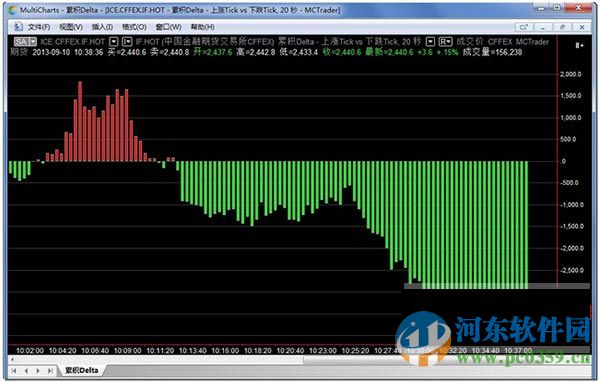This screenshot has width=600, height=382.
Task: Click the 10:02:00 time axis label
Action: click(x=30, y=350)
